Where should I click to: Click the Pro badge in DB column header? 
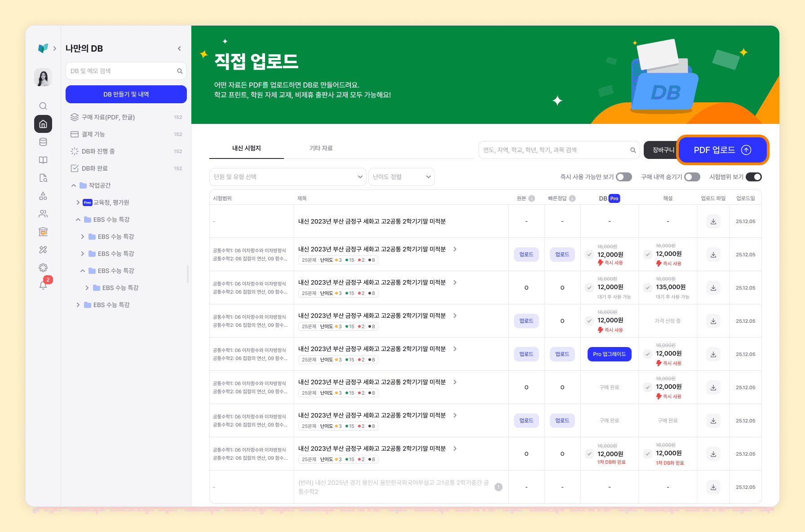pos(614,198)
